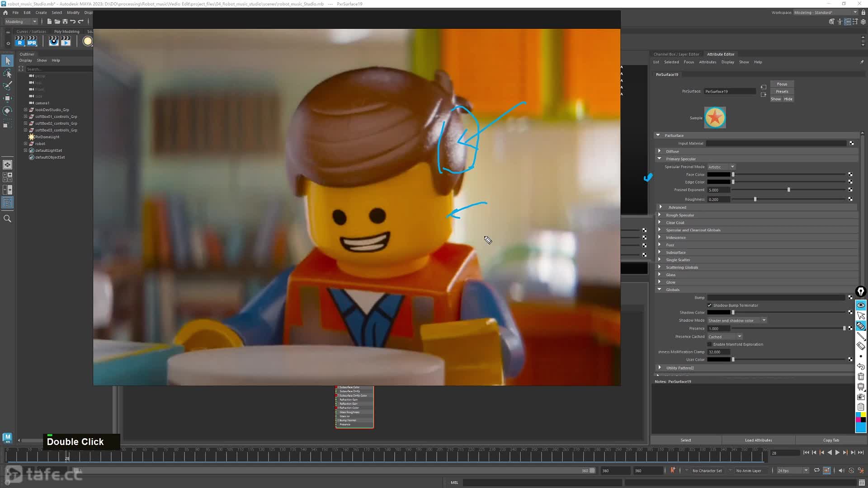
Task: Toggle cached playback button
Action: pyautogui.click(x=827, y=470)
